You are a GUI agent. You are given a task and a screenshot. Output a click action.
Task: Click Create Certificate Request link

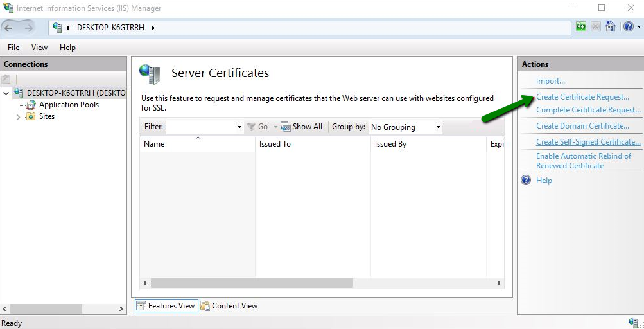(x=582, y=97)
